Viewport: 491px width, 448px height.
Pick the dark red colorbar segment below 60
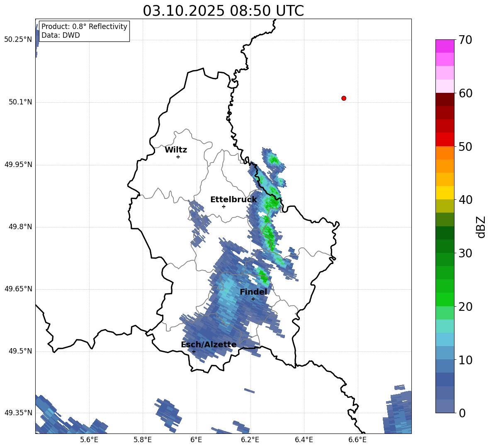445,99
